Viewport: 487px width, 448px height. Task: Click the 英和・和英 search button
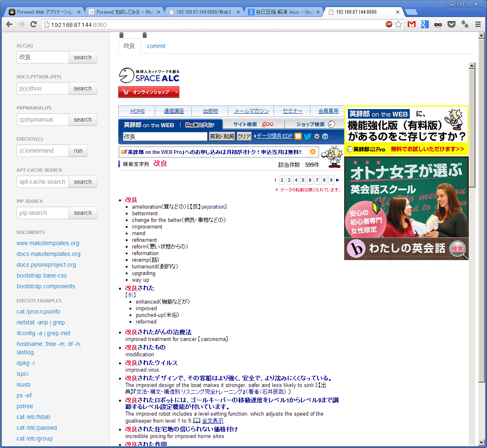click(222, 136)
